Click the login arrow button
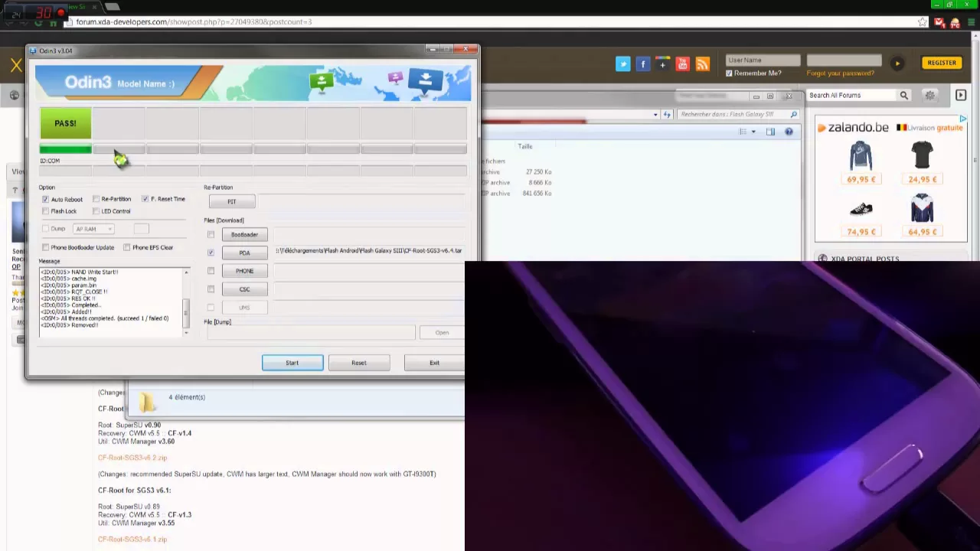 tap(897, 64)
